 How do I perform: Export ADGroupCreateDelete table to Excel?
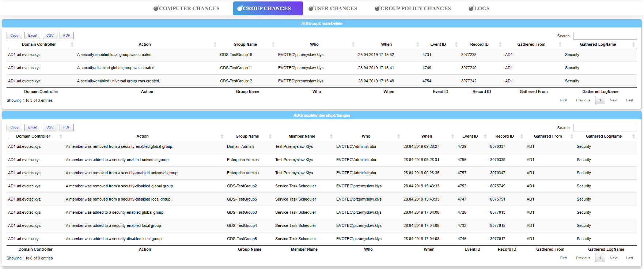[32, 36]
